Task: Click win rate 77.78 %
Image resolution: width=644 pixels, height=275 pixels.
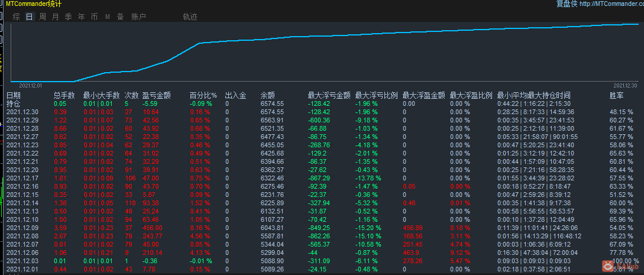Action: coord(621,253)
